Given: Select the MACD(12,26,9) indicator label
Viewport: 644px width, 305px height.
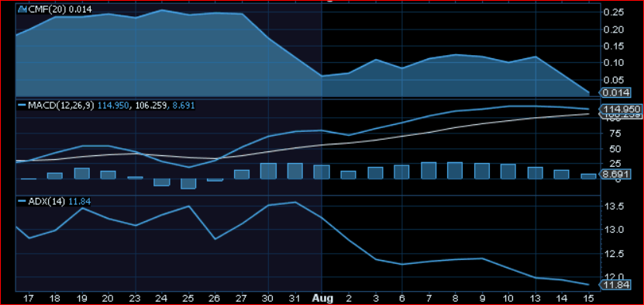Looking at the screenshot, I should (x=61, y=106).
